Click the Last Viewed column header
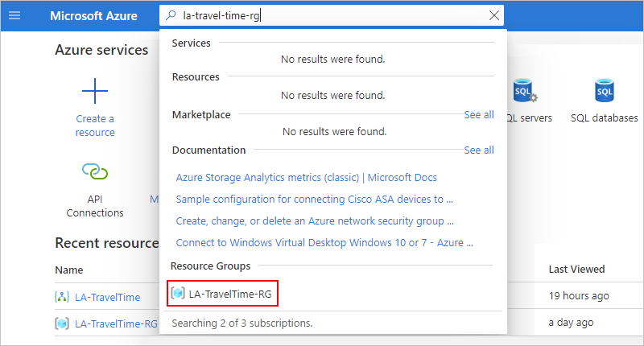 point(576,270)
